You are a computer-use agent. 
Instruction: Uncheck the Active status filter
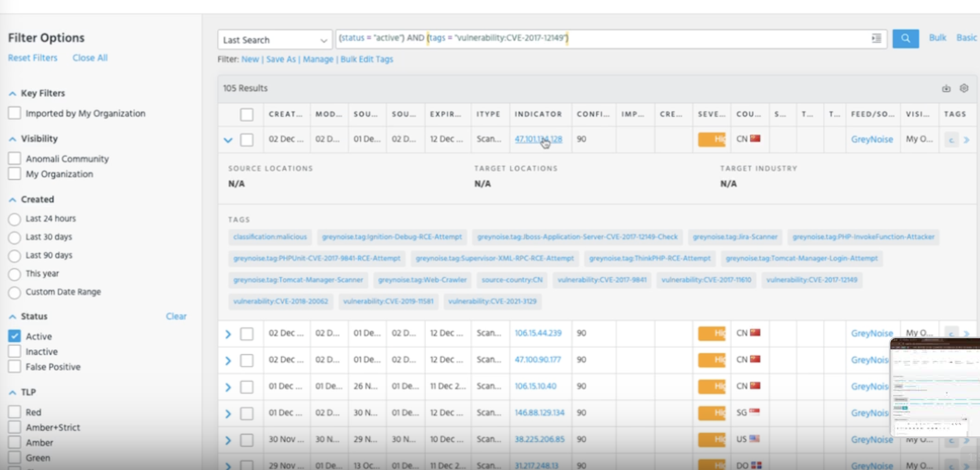[14, 336]
